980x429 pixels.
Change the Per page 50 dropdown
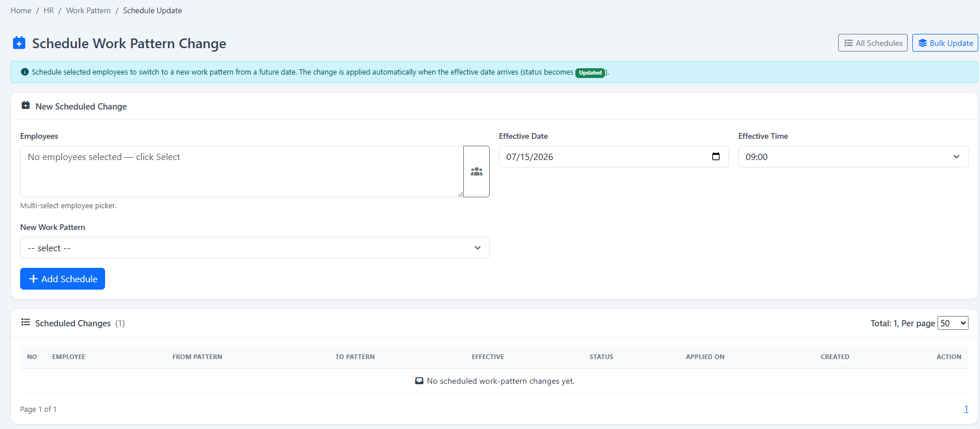953,323
